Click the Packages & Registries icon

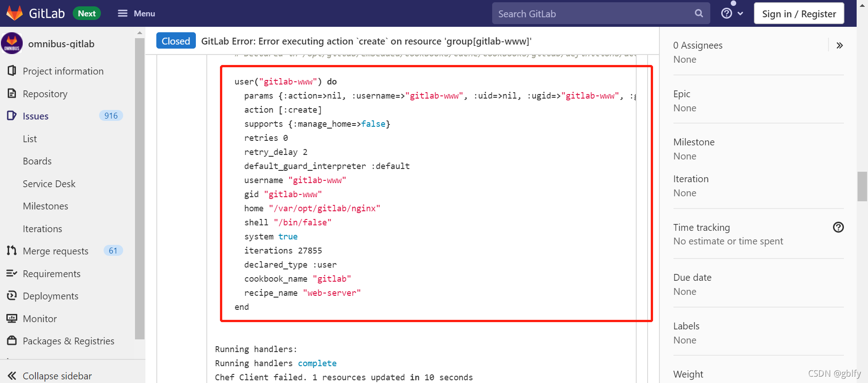tap(12, 341)
